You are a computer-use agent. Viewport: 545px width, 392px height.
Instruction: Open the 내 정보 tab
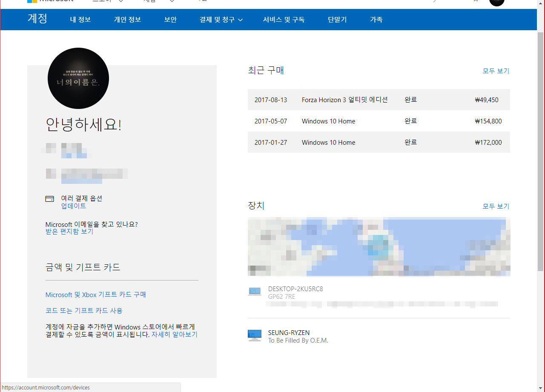click(x=80, y=20)
